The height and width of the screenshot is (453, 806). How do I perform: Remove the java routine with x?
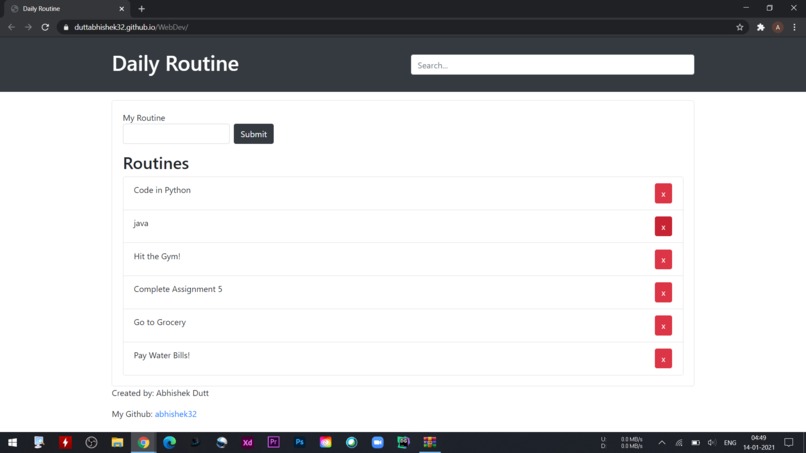tap(663, 226)
